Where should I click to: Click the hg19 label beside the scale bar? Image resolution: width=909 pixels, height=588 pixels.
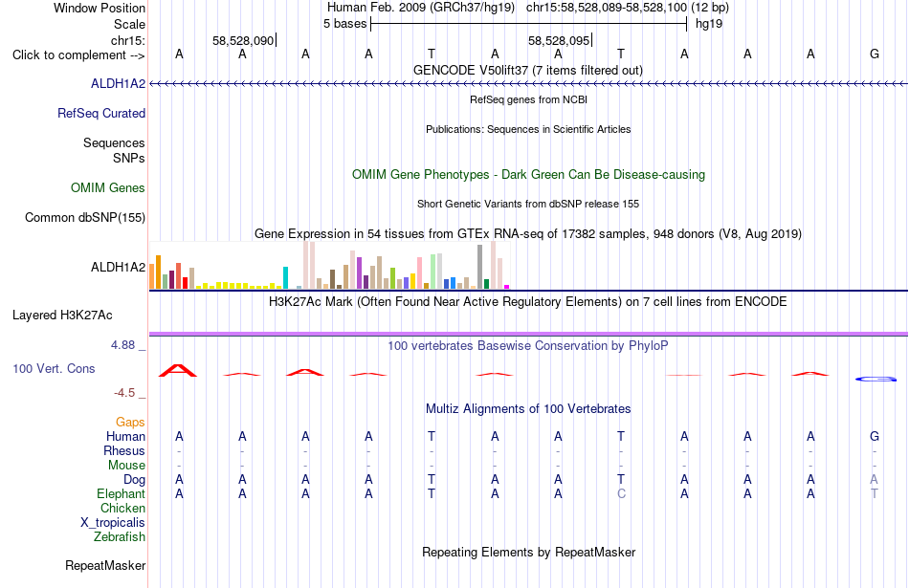(709, 24)
